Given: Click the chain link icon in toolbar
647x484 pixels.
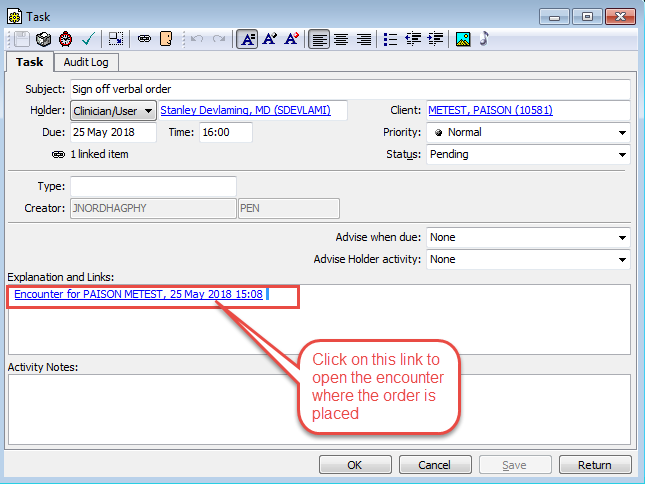Looking at the screenshot, I should (x=144, y=39).
